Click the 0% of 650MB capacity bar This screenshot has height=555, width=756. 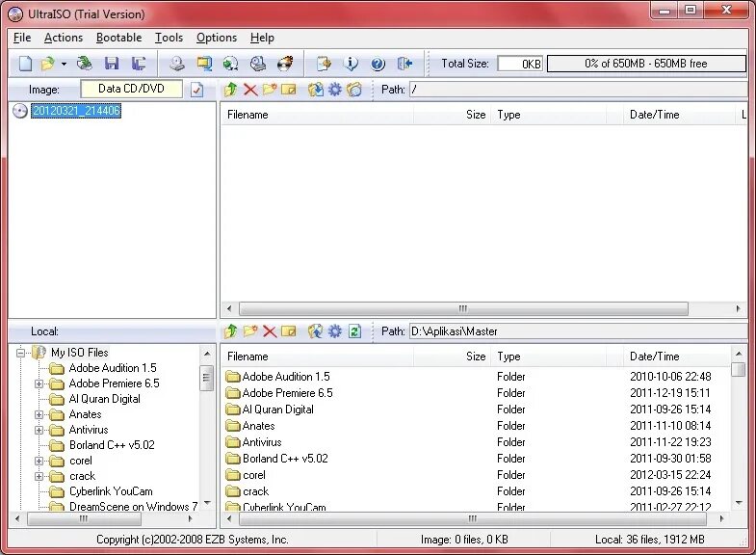tap(646, 64)
